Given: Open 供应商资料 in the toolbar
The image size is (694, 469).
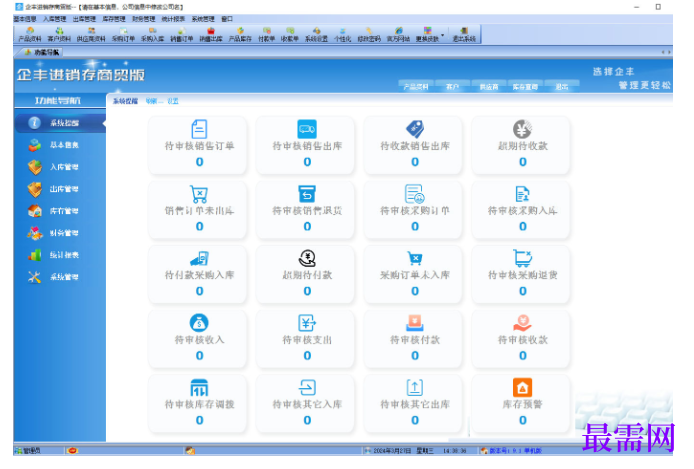Looking at the screenshot, I should click(91, 35).
